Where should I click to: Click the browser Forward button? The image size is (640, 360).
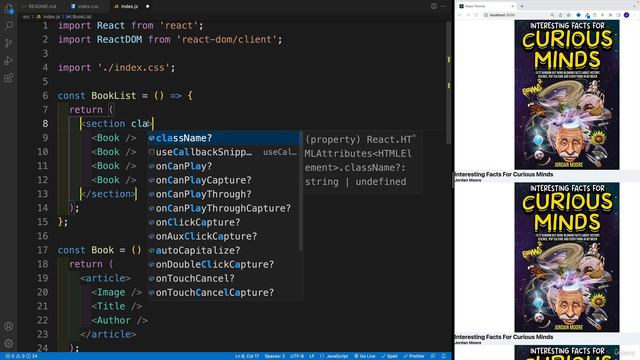pyautogui.click(x=468, y=15)
